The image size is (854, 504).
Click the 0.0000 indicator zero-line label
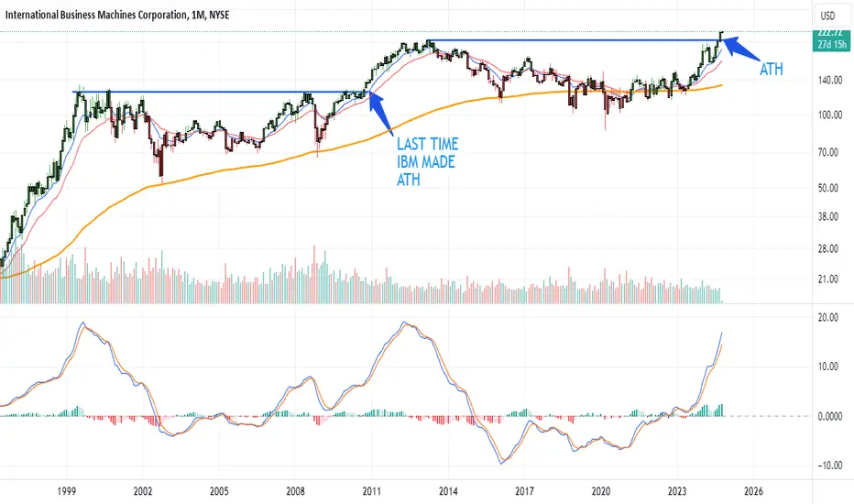(x=830, y=416)
